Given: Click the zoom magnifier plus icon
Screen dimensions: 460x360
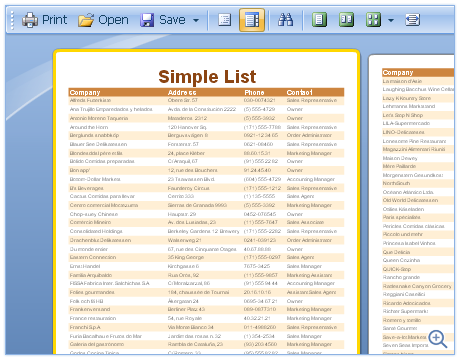Looking at the screenshot, I should point(438,339).
